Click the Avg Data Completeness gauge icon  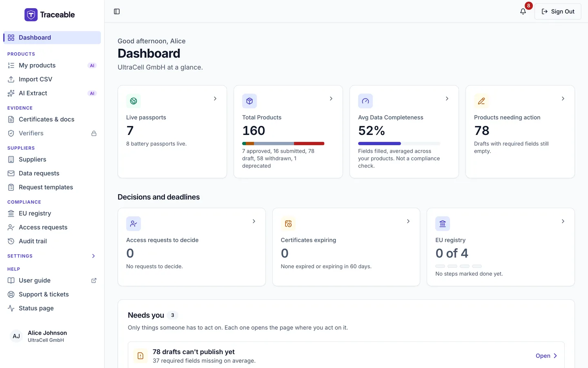pyautogui.click(x=365, y=101)
